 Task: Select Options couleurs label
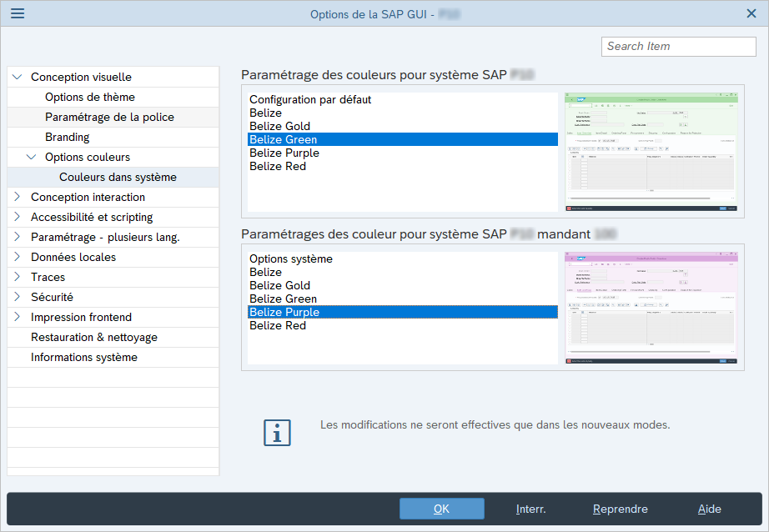point(88,157)
